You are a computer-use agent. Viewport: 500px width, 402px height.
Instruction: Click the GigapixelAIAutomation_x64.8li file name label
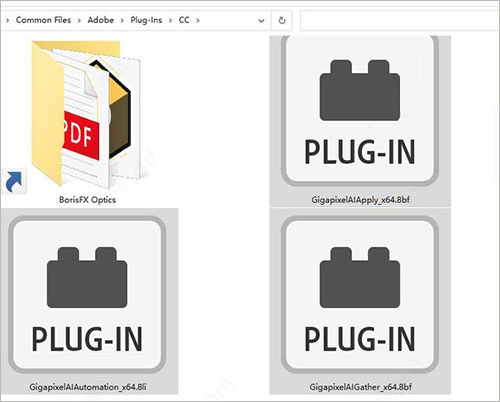(x=88, y=387)
